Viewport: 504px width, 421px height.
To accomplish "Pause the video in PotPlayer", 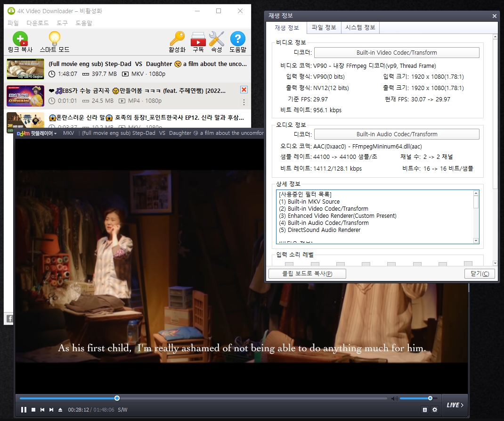I will 24,410.
